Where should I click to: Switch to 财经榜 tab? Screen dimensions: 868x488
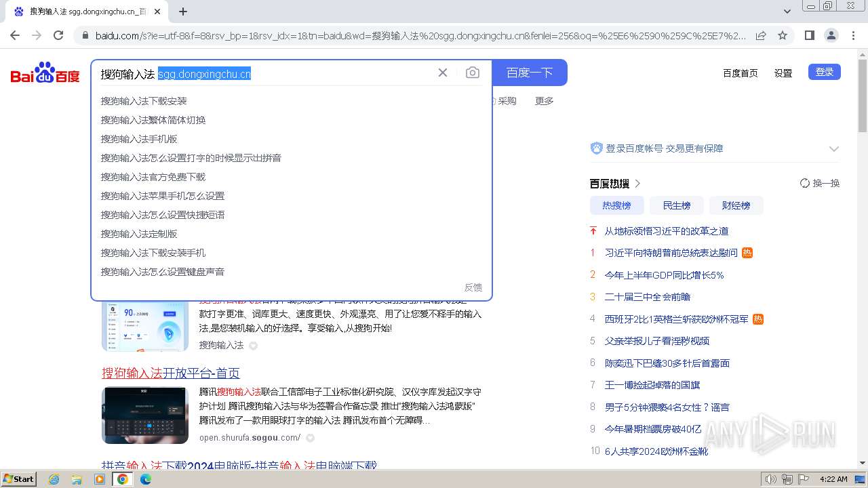coord(736,205)
